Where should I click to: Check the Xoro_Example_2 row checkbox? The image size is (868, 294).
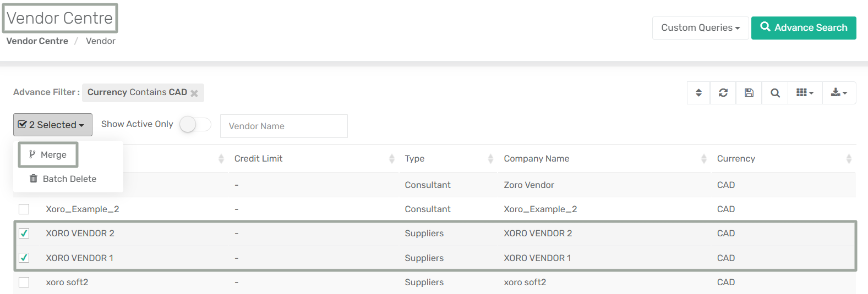coord(24,209)
